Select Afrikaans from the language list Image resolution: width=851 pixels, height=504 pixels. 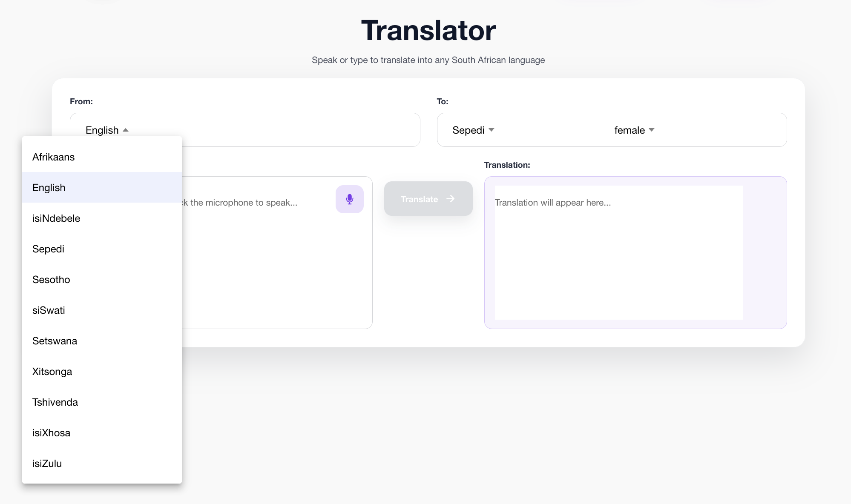point(102,157)
